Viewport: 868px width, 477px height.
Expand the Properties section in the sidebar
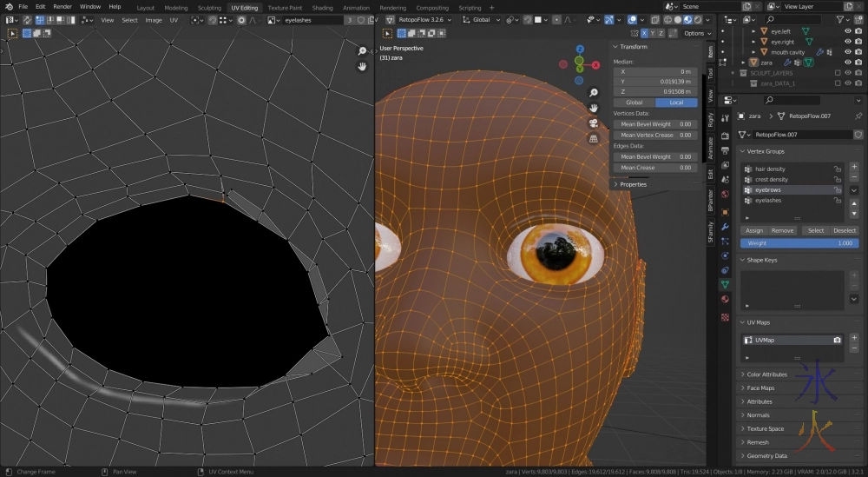(x=633, y=184)
